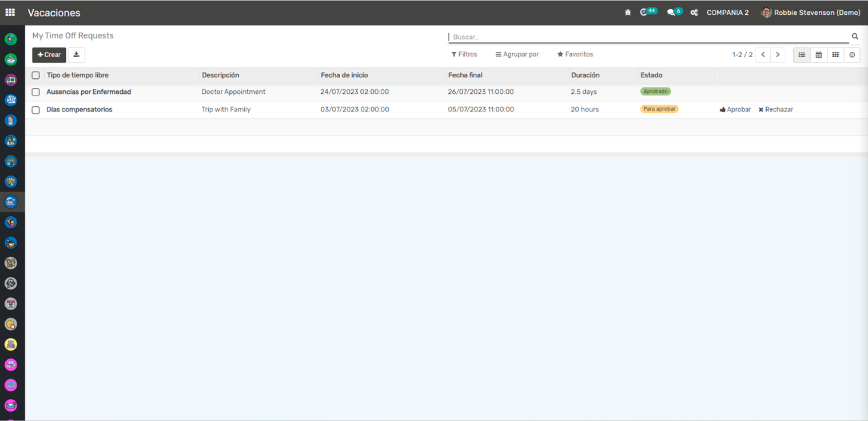Click the search magnifier icon
868x421 pixels.
[855, 37]
